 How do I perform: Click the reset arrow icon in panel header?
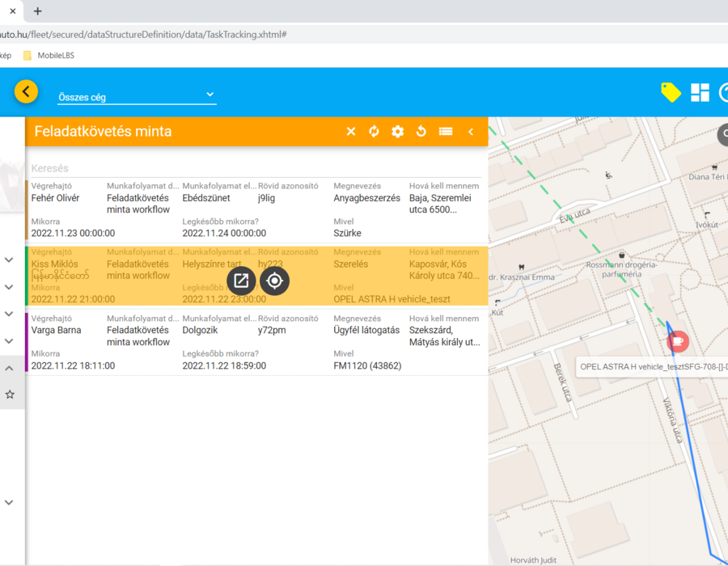(421, 132)
